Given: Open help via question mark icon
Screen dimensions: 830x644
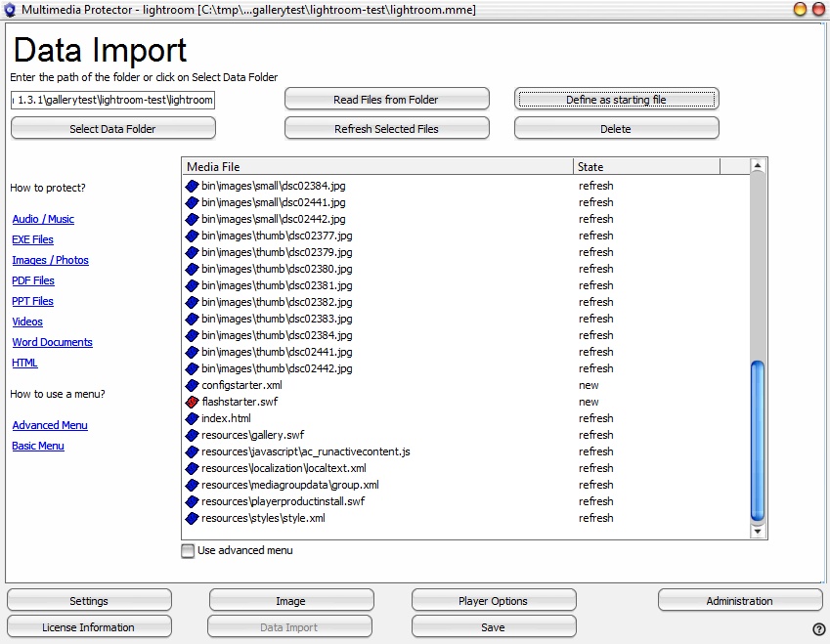Looking at the screenshot, I should pyautogui.click(x=818, y=628).
